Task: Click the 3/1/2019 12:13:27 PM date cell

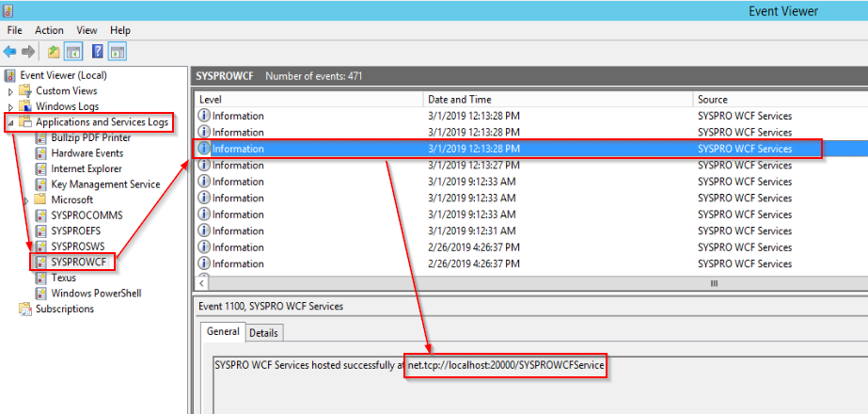Action: (474, 166)
